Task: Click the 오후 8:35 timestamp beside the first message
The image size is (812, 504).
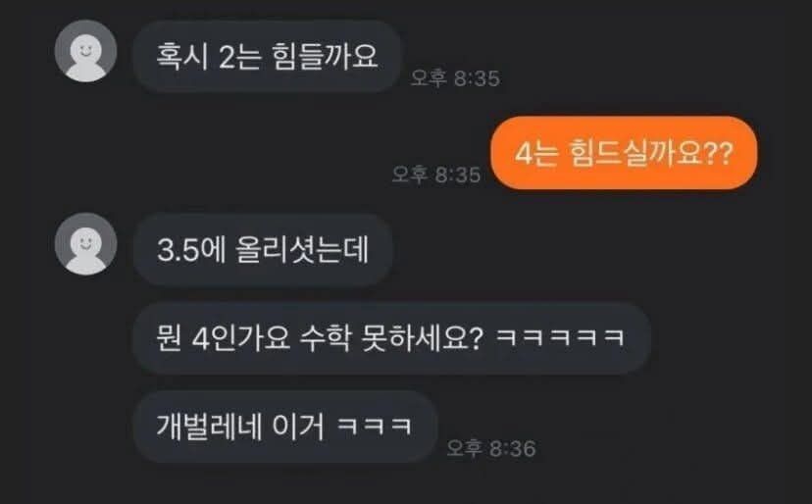Action: click(x=455, y=78)
